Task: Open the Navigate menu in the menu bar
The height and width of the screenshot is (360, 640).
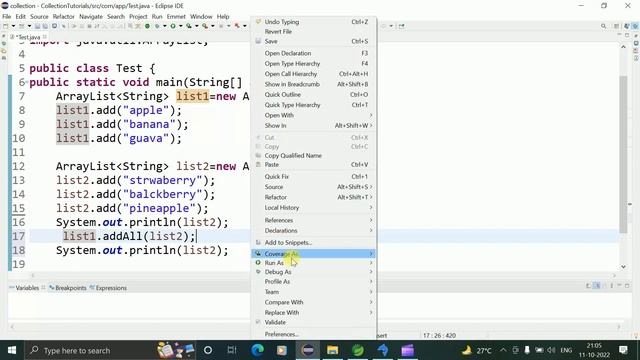Action: pyautogui.click(x=91, y=17)
